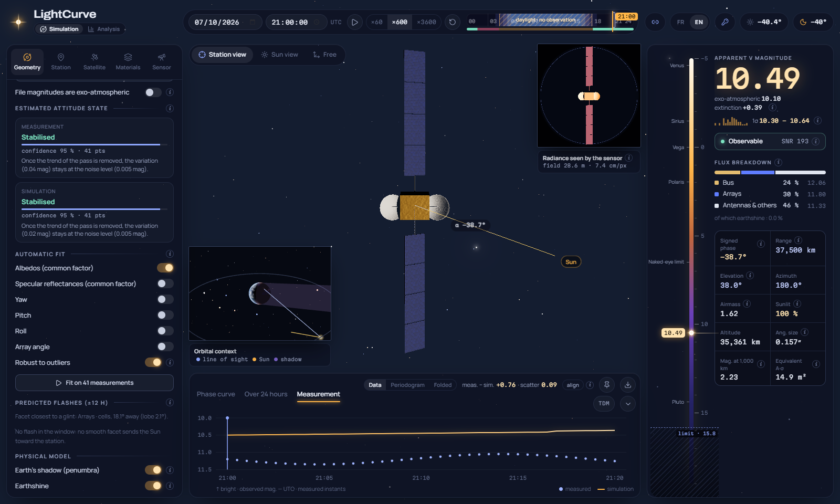Screen dimensions: 840x504
Task: Open the Materials panel tab
Action: click(x=128, y=61)
